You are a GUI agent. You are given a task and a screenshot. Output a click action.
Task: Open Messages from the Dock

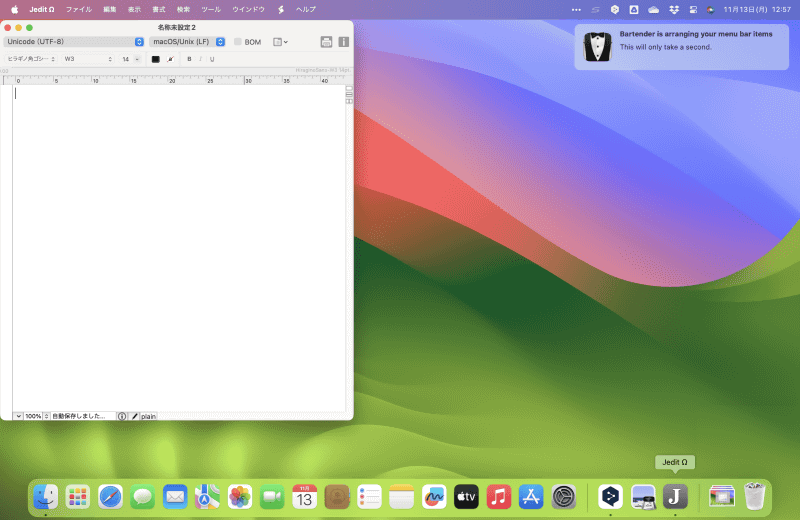coord(142,497)
